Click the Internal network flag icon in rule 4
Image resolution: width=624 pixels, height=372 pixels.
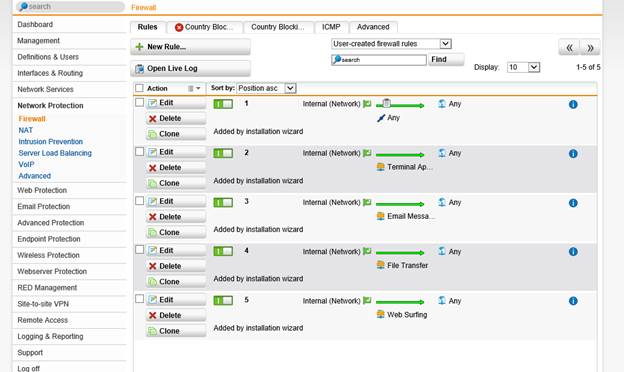click(367, 251)
